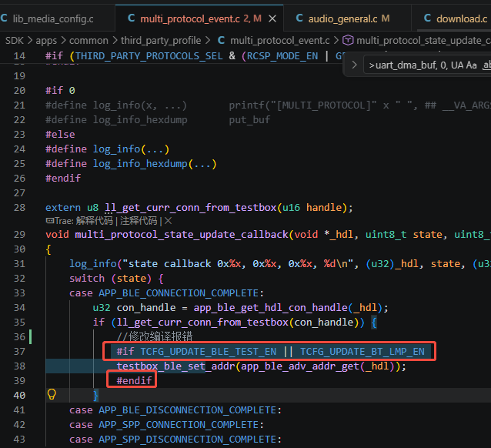Click line number 28 in the gutter
The height and width of the screenshot is (448, 491).
(19, 208)
